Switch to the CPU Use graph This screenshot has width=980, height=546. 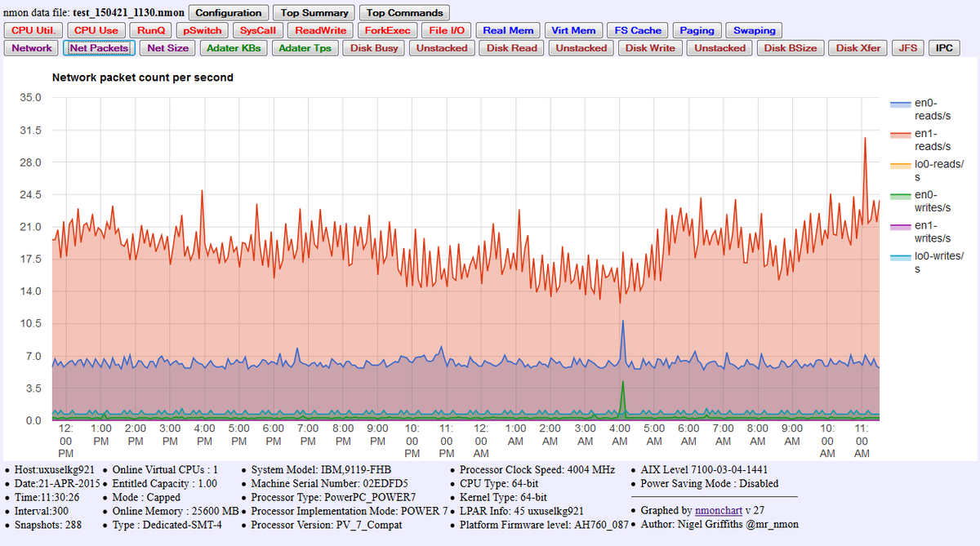pyautogui.click(x=96, y=30)
